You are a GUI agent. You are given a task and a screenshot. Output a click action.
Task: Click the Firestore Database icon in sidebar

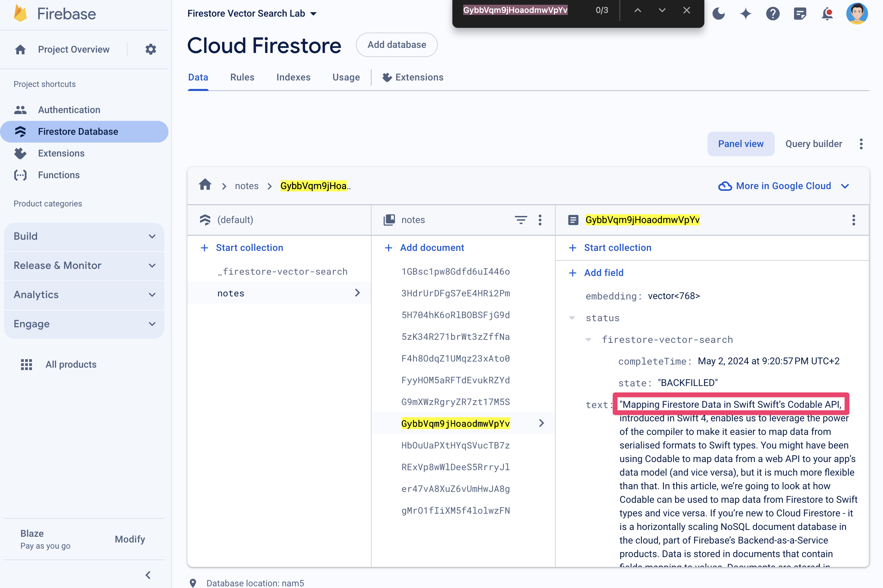tap(19, 131)
